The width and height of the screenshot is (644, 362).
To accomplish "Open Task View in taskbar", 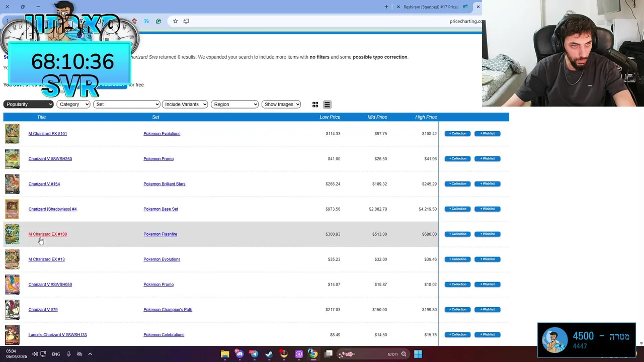I will pos(329,354).
